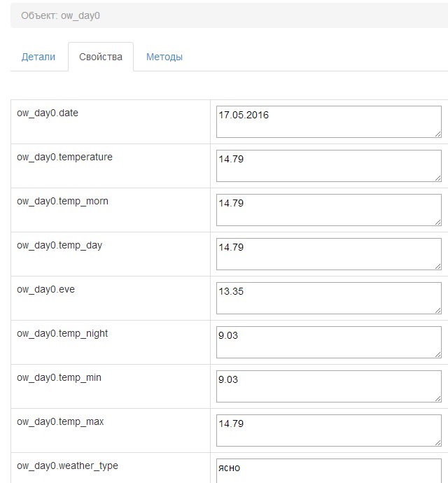Click the ow_day0.date value field

329,122
